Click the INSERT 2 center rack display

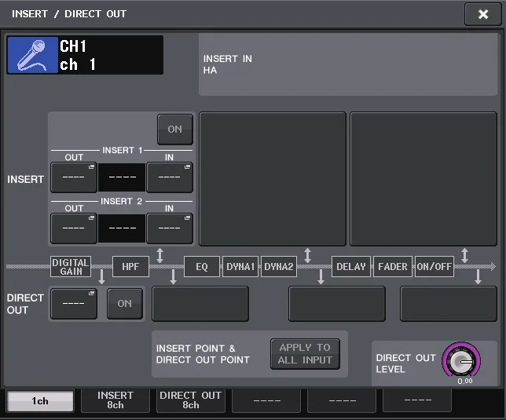(122, 228)
